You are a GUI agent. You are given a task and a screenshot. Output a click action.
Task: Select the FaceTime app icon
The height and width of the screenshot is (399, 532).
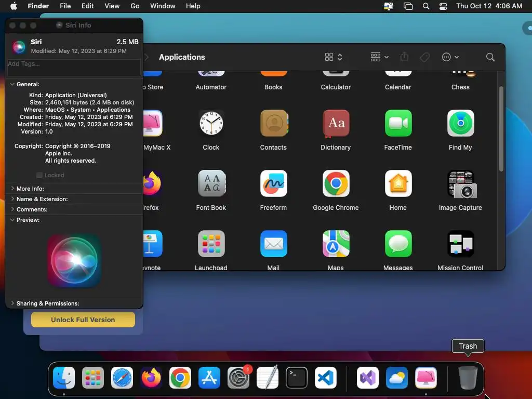pyautogui.click(x=398, y=123)
